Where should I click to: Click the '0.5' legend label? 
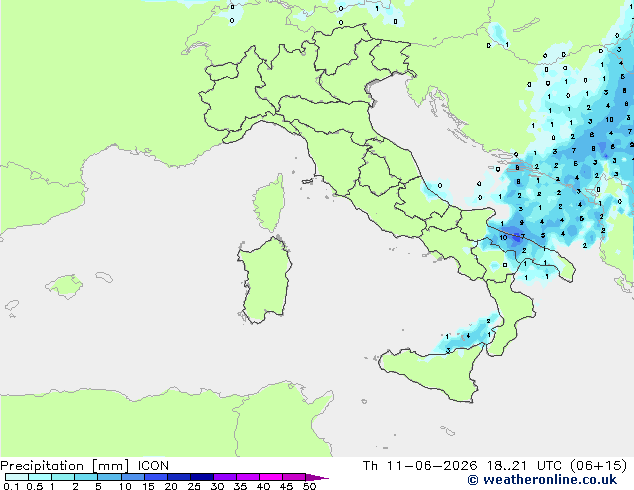[x=35, y=486]
